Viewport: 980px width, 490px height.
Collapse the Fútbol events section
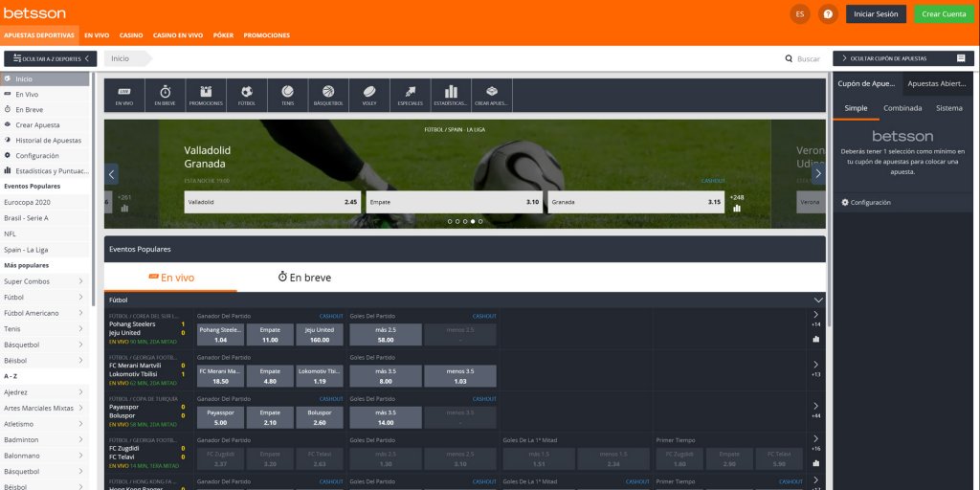point(818,301)
